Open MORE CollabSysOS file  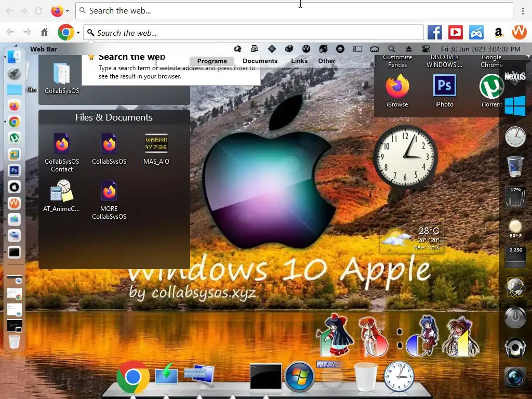(x=109, y=200)
